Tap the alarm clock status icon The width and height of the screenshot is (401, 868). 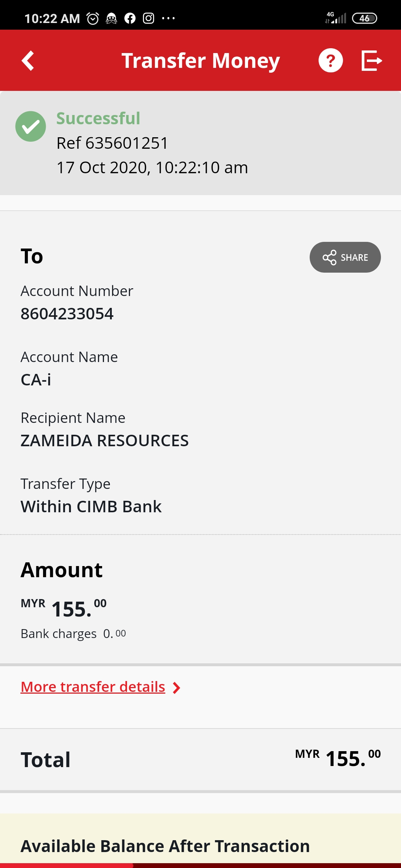coord(93,18)
